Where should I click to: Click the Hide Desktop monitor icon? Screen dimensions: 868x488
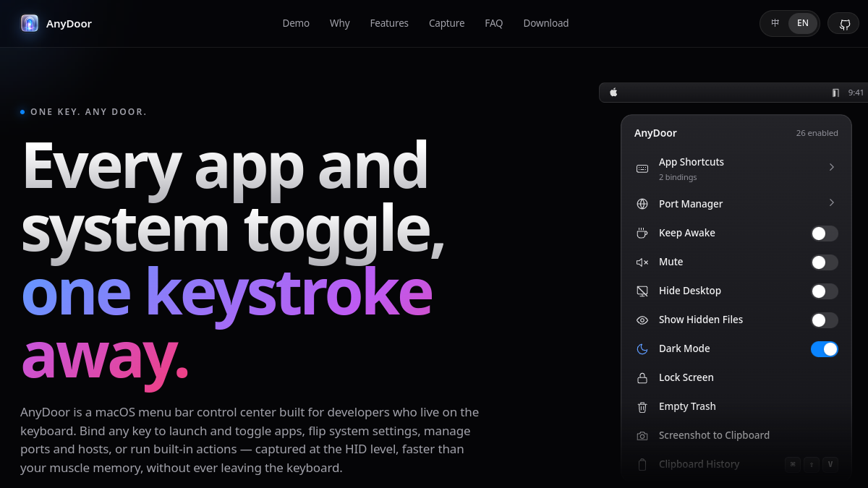coord(642,291)
